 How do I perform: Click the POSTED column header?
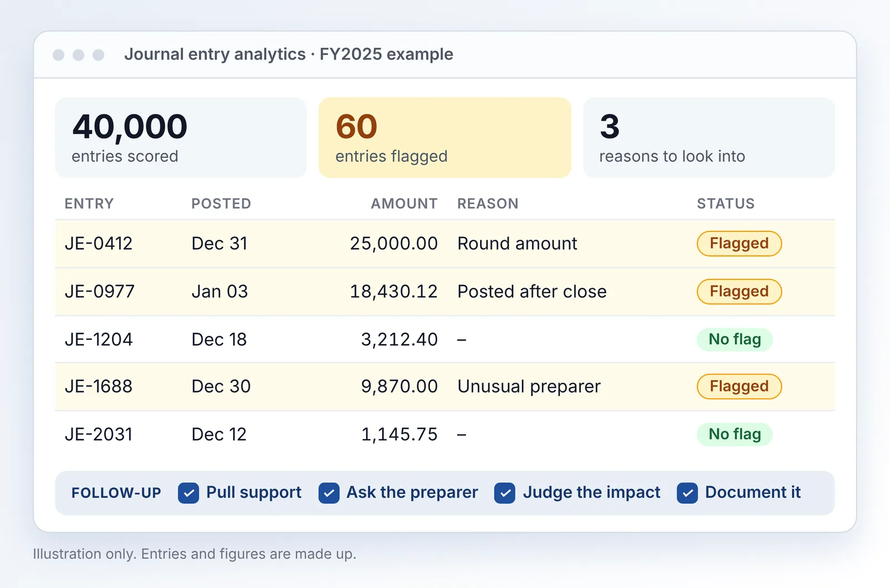click(x=221, y=204)
